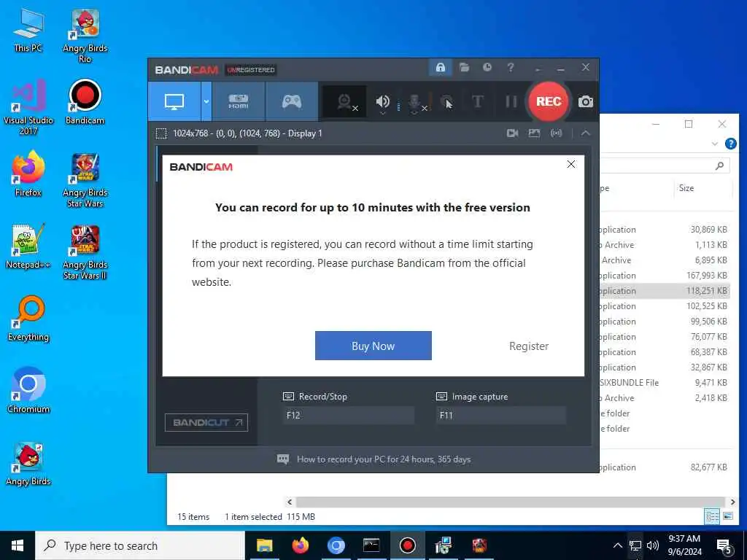Toggle mouse cursor effects icon

click(x=446, y=102)
